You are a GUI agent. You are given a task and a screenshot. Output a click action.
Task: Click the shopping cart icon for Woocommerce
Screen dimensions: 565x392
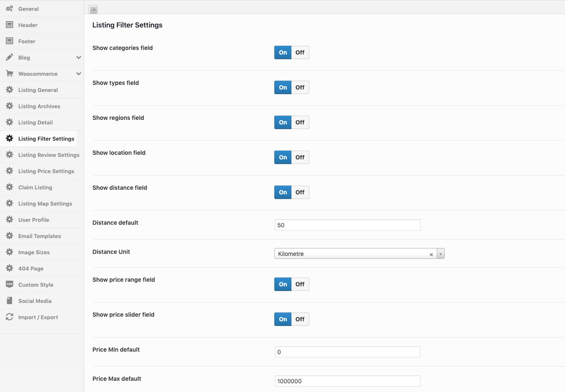click(9, 74)
